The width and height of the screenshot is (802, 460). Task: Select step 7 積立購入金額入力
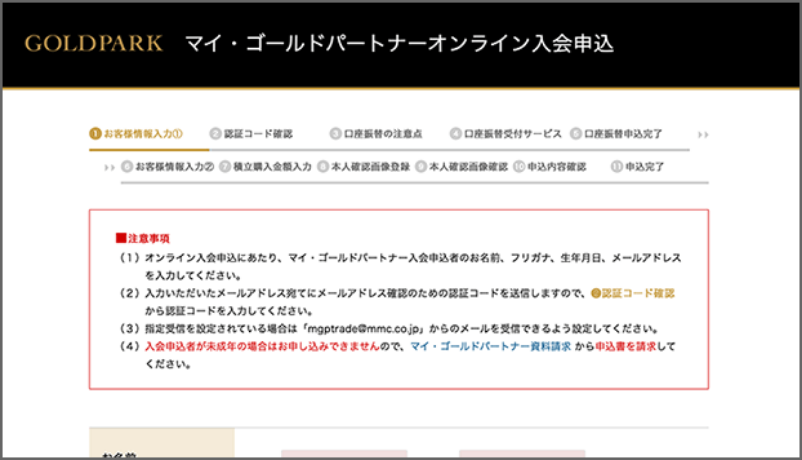[265, 167]
